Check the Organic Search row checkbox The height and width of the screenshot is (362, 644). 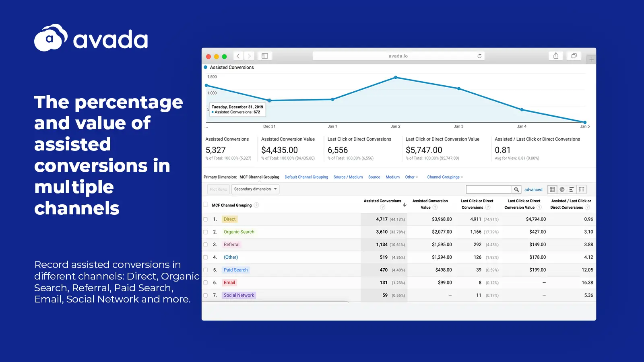pos(206,232)
